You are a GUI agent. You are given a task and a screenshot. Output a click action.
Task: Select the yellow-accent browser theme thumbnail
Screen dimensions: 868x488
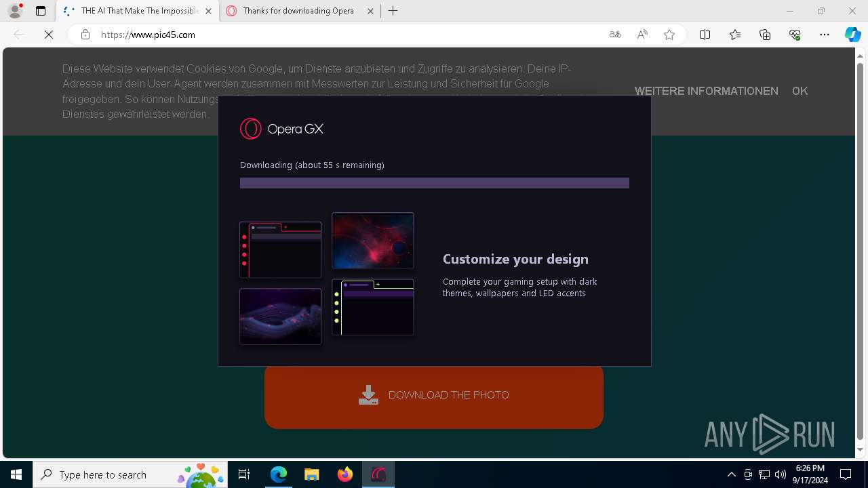[x=373, y=307]
